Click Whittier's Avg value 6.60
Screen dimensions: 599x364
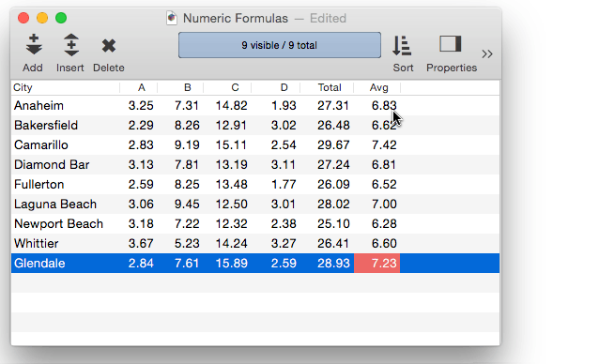point(384,243)
